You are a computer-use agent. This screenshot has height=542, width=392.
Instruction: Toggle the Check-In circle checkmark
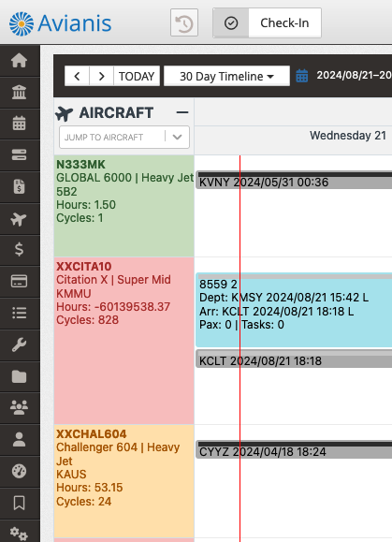tap(231, 23)
